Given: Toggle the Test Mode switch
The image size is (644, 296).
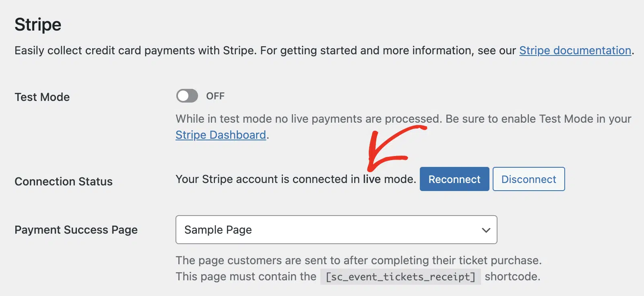Looking at the screenshot, I should click(187, 96).
